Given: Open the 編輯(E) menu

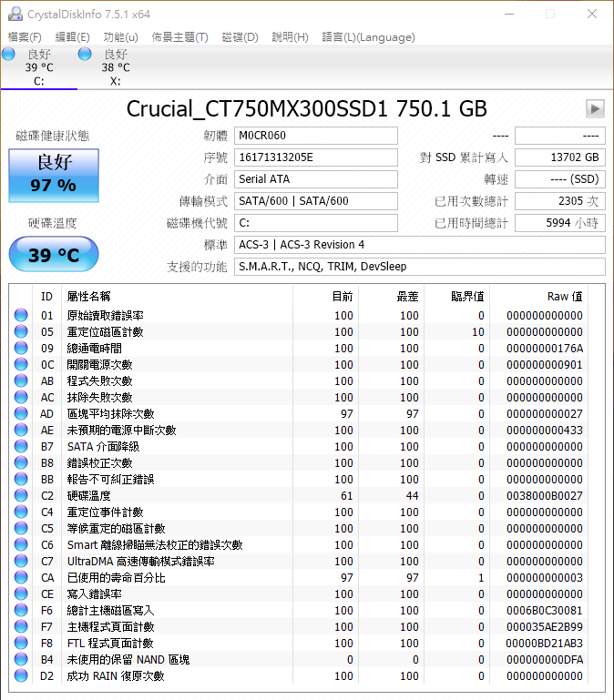Looking at the screenshot, I should tap(72, 37).
